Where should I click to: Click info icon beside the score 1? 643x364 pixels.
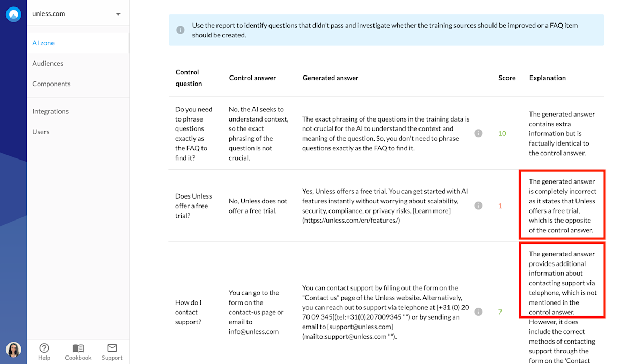point(478,206)
